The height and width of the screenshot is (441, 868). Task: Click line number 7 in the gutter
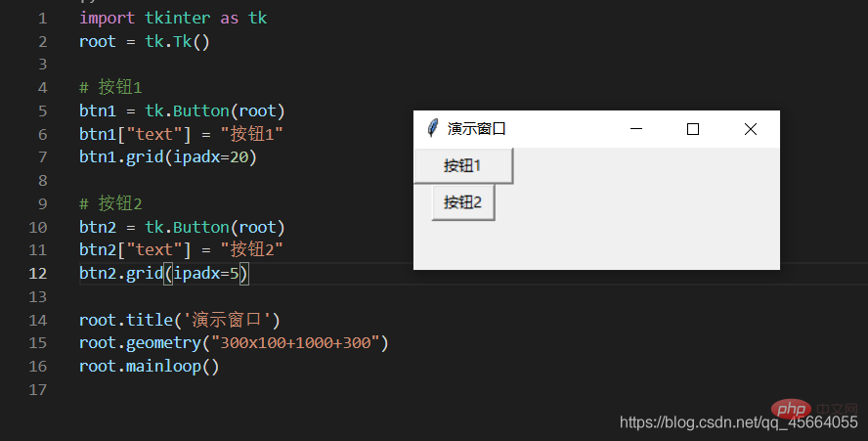coord(43,157)
